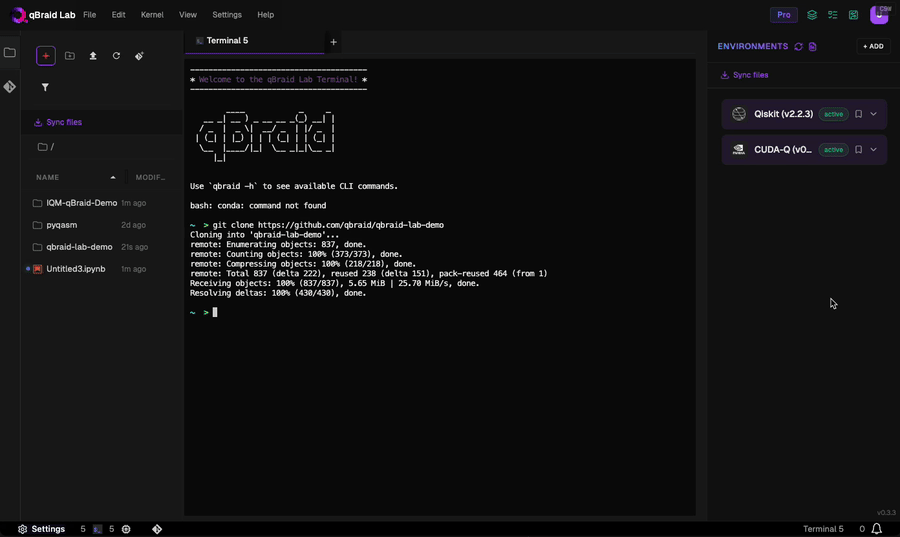Sort files by Modified column
The width and height of the screenshot is (900, 537).
[150, 177]
